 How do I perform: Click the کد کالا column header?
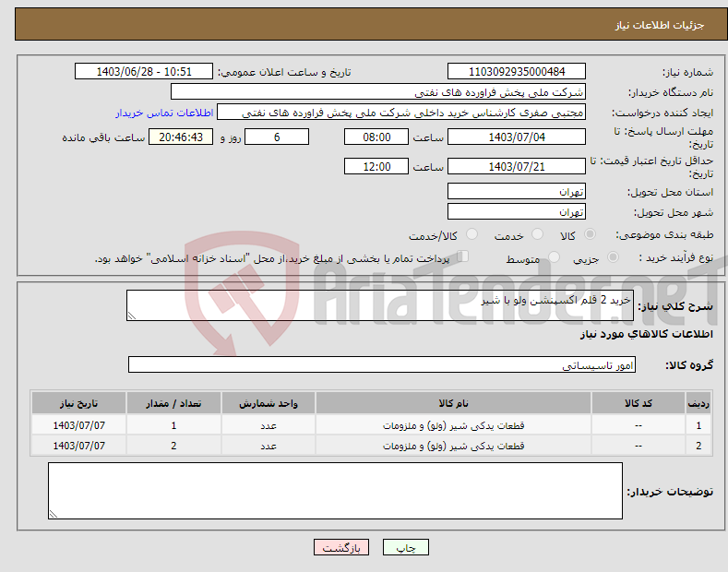click(x=638, y=403)
